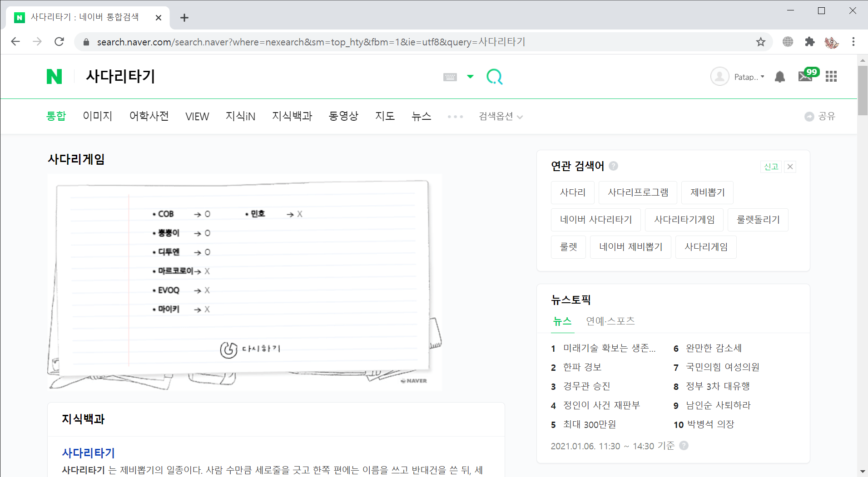Open news topic 정부 3차 대유행

[x=718, y=386]
